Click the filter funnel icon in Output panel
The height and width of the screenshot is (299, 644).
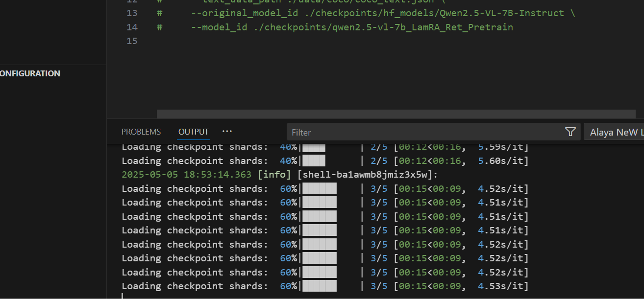coord(570,132)
